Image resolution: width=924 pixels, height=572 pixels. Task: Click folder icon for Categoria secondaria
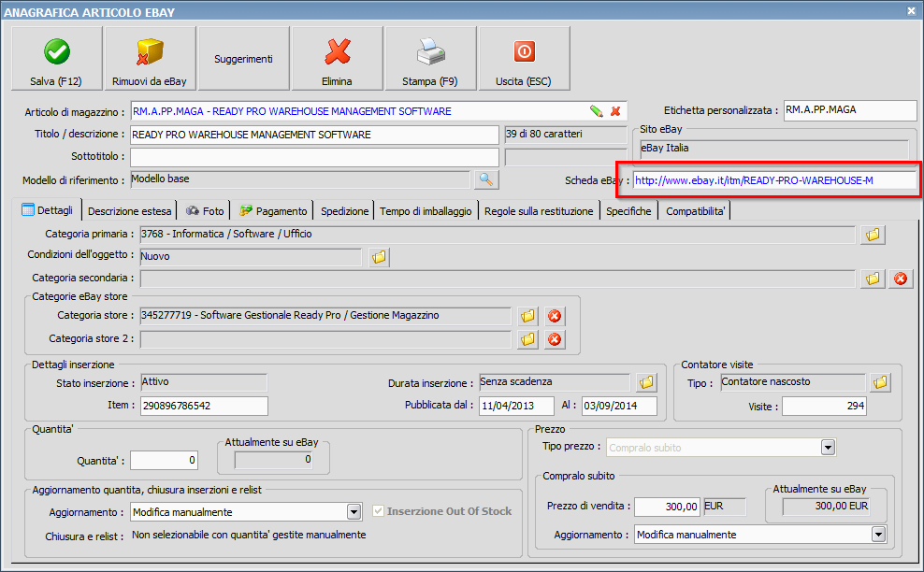(x=873, y=278)
